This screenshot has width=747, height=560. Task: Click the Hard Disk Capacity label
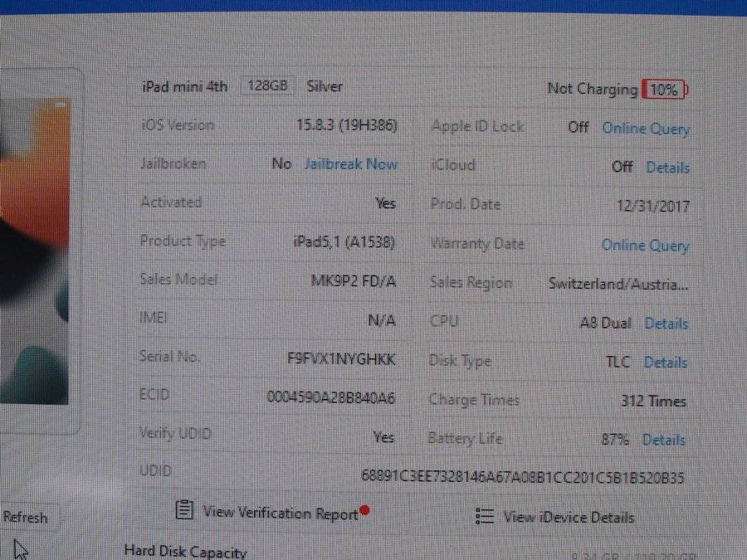(x=185, y=552)
